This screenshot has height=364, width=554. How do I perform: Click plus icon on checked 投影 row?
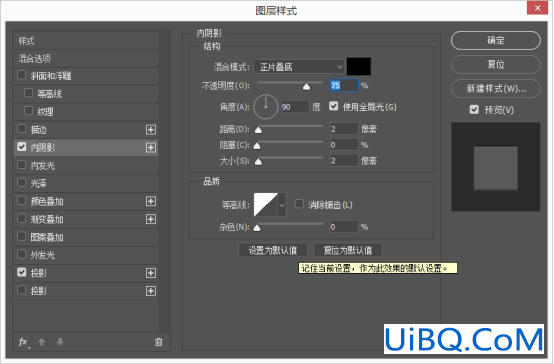[x=151, y=273]
